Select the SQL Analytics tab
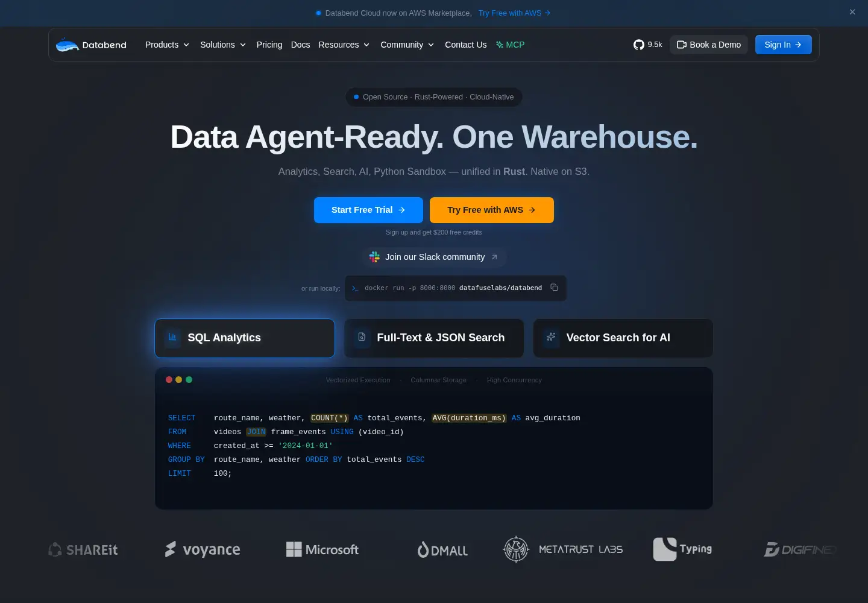This screenshot has height=603, width=868. [x=245, y=338]
